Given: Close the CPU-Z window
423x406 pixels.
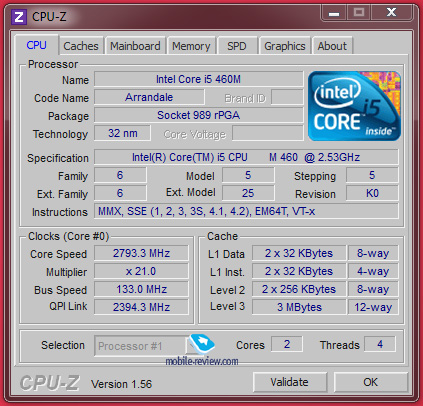Looking at the screenshot, I should [392, 13].
